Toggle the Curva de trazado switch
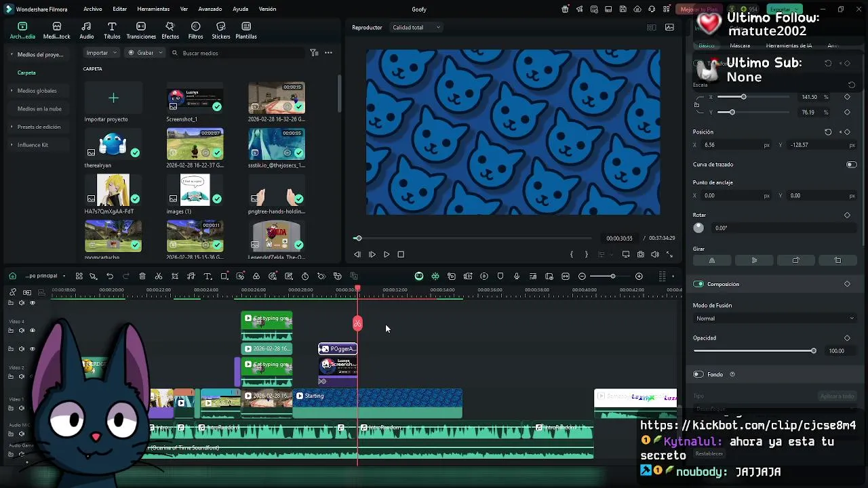 point(852,165)
